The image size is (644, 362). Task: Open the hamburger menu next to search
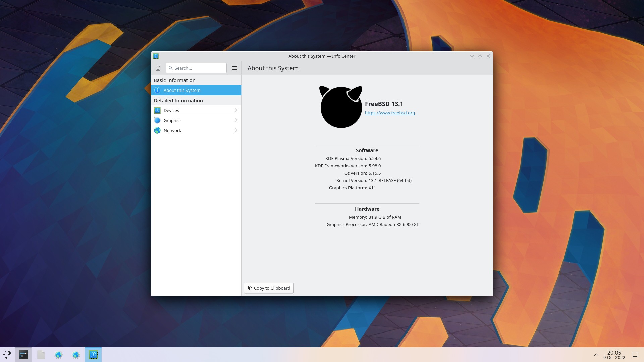[234, 68]
